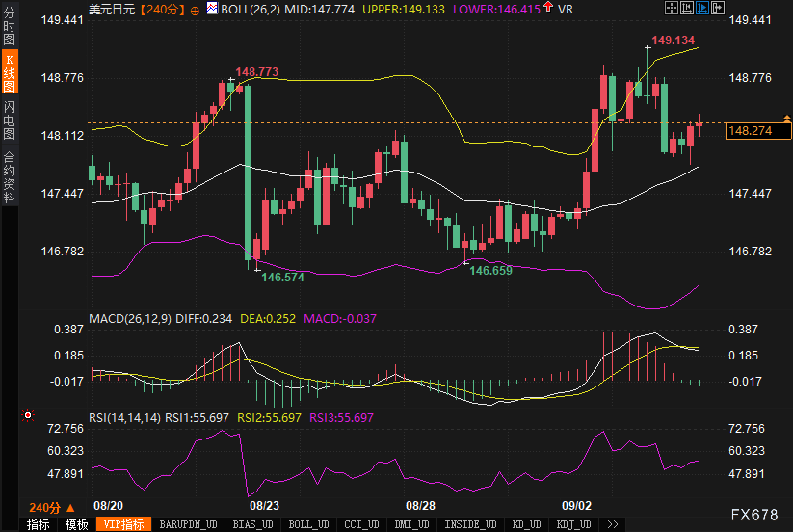Click the crosshair cursor icon at top right

pyautogui.click(x=671, y=8)
